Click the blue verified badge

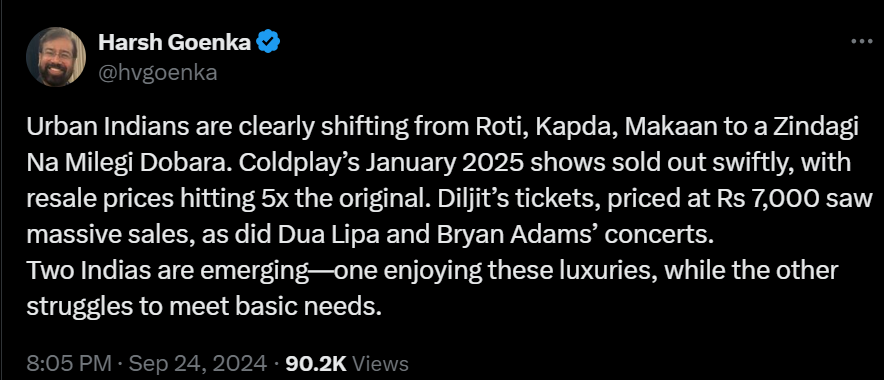coord(269,42)
